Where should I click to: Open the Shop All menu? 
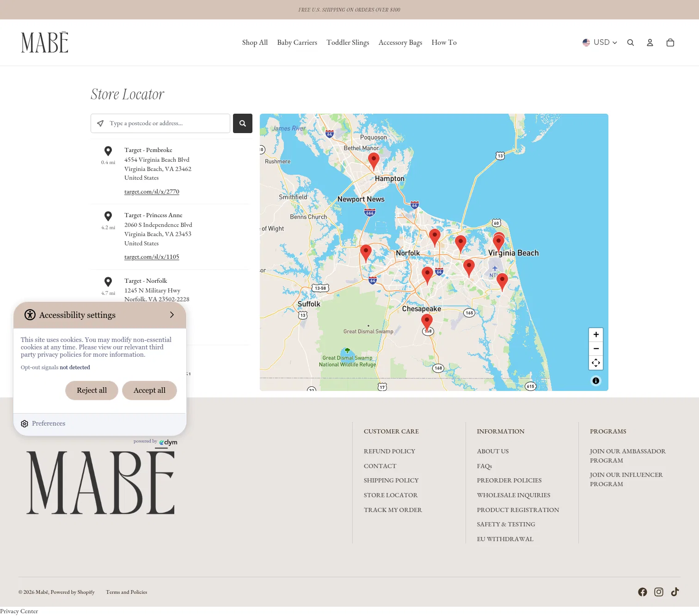(x=255, y=43)
